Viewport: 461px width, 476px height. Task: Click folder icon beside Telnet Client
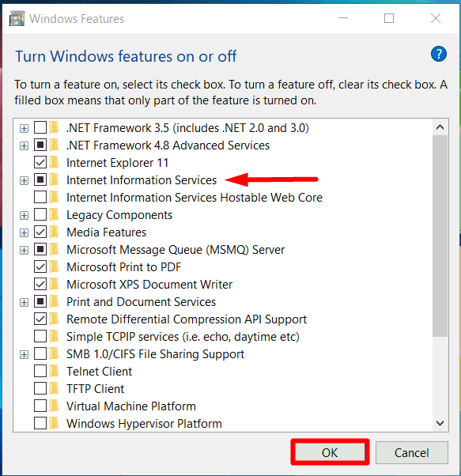click(x=55, y=371)
